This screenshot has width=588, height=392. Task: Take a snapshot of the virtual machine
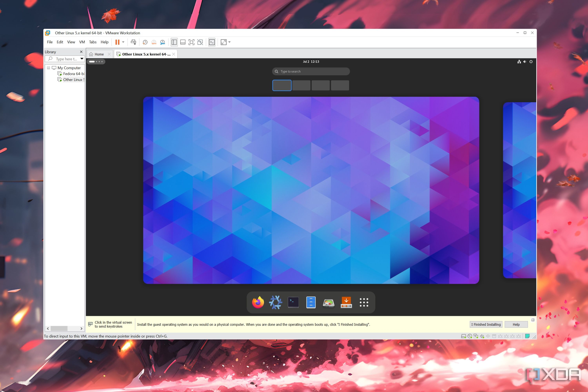click(145, 42)
